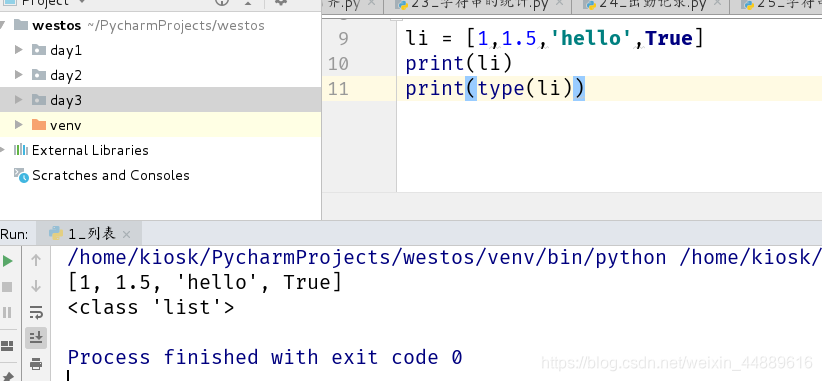Screen dimensions: 822x381
Task: Click the Python icon on 1_列表 run tab
Action: point(55,233)
